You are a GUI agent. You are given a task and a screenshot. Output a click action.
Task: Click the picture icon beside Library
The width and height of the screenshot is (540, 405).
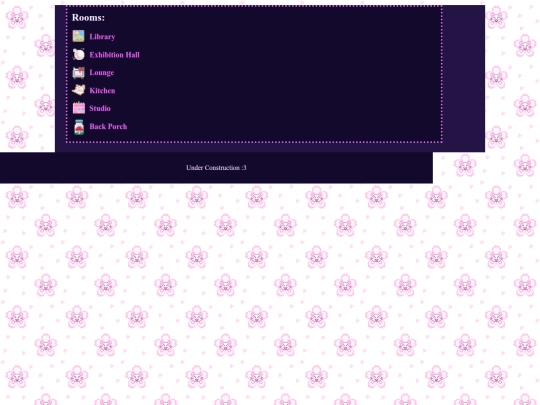pos(79,36)
